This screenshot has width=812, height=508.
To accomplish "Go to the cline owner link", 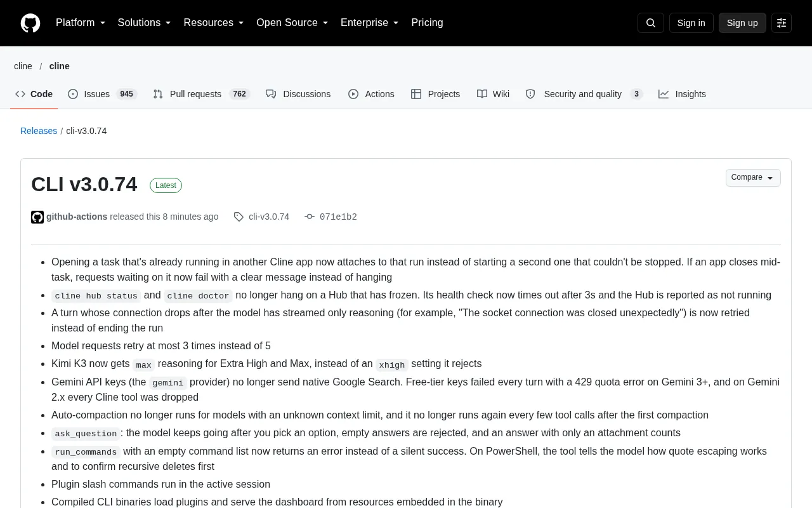I will [x=23, y=66].
